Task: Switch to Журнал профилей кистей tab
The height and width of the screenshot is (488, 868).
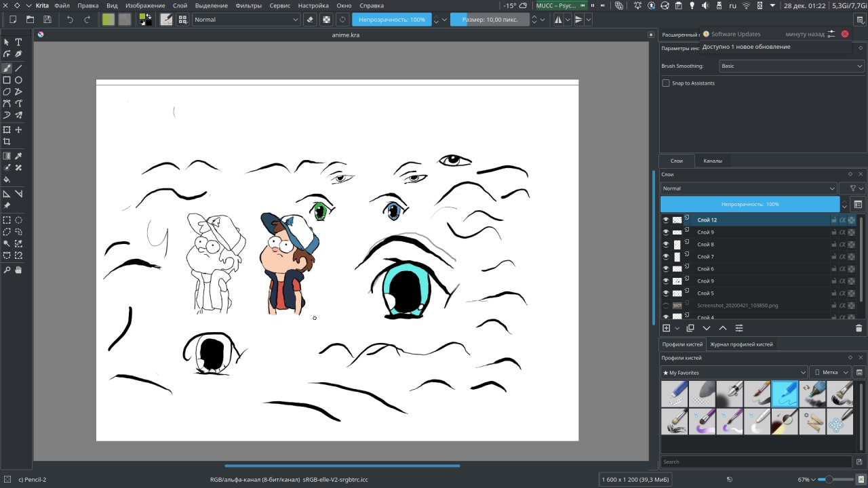Action: 741,344
